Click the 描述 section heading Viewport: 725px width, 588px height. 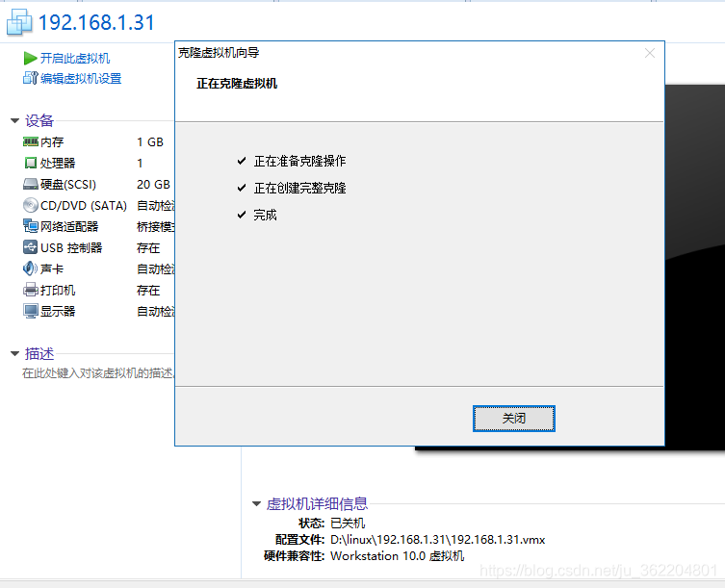[39, 353]
